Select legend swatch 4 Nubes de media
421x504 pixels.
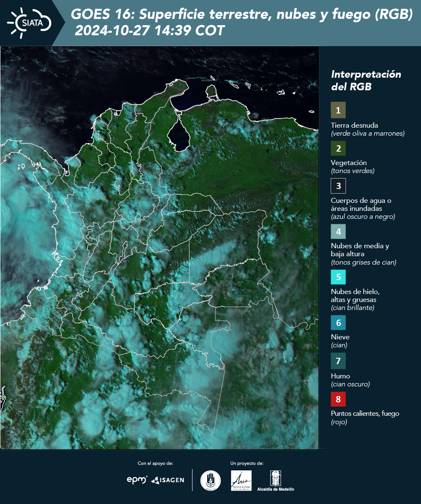[338, 231]
